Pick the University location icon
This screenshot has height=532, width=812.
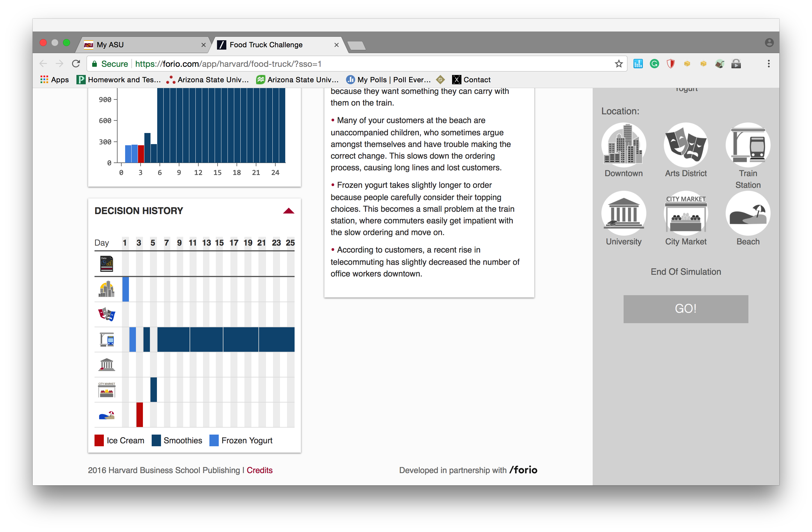(623, 213)
